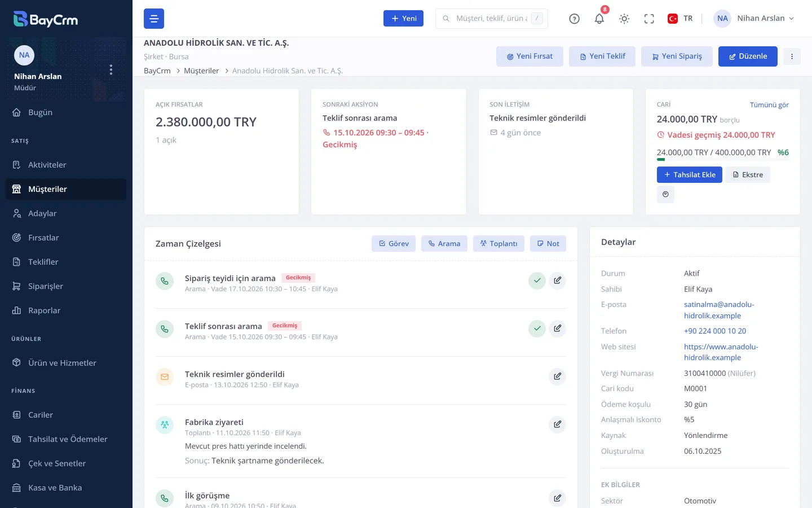Add a Not to the timeline
The width and height of the screenshot is (812, 508).
tap(548, 244)
